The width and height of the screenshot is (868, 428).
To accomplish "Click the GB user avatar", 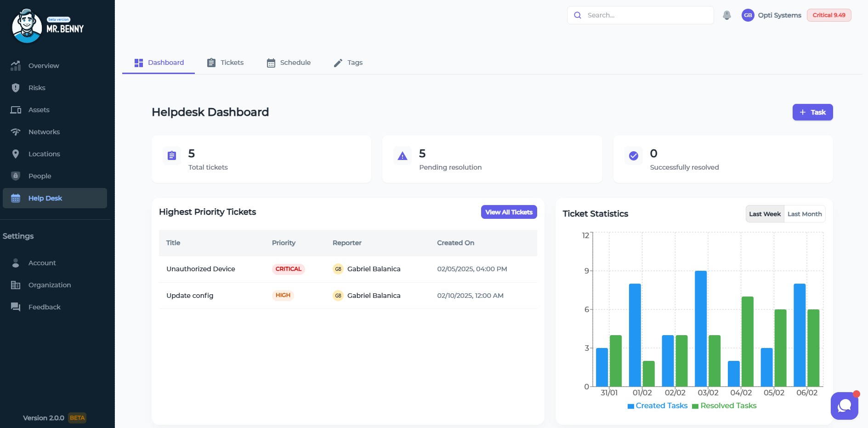I will click(748, 15).
